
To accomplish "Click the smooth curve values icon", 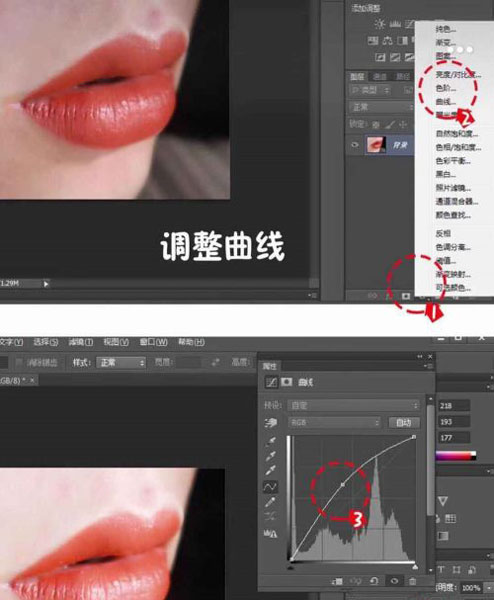I will click(270, 517).
